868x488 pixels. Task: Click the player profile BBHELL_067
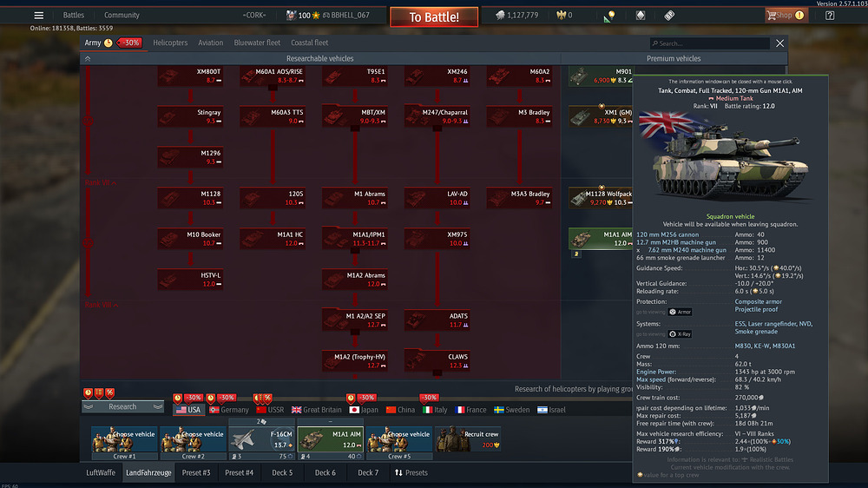pyautogui.click(x=350, y=16)
